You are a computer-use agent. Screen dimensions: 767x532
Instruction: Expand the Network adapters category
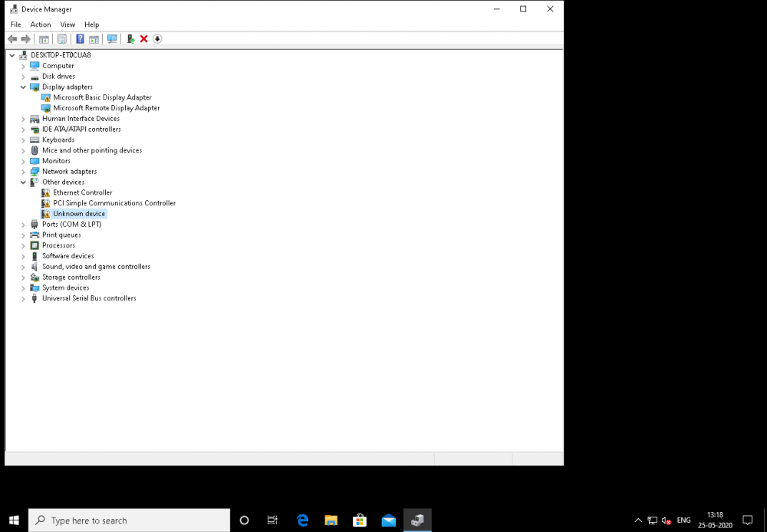(23, 172)
